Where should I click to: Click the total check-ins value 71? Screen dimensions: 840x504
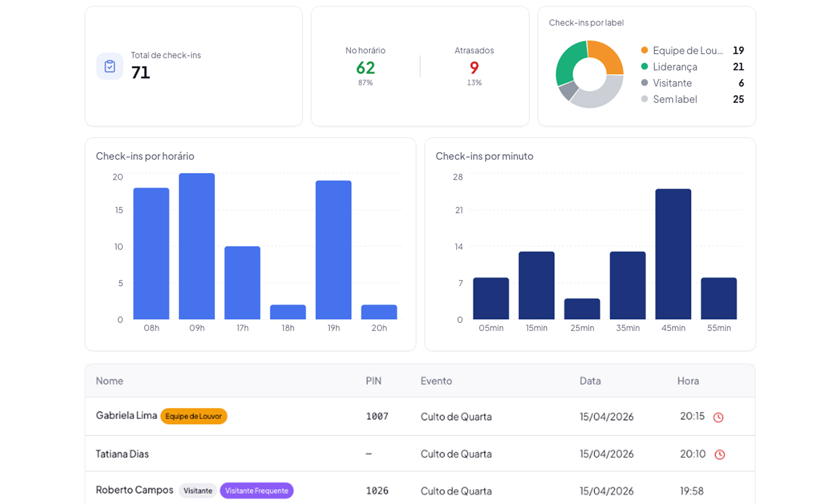(141, 73)
